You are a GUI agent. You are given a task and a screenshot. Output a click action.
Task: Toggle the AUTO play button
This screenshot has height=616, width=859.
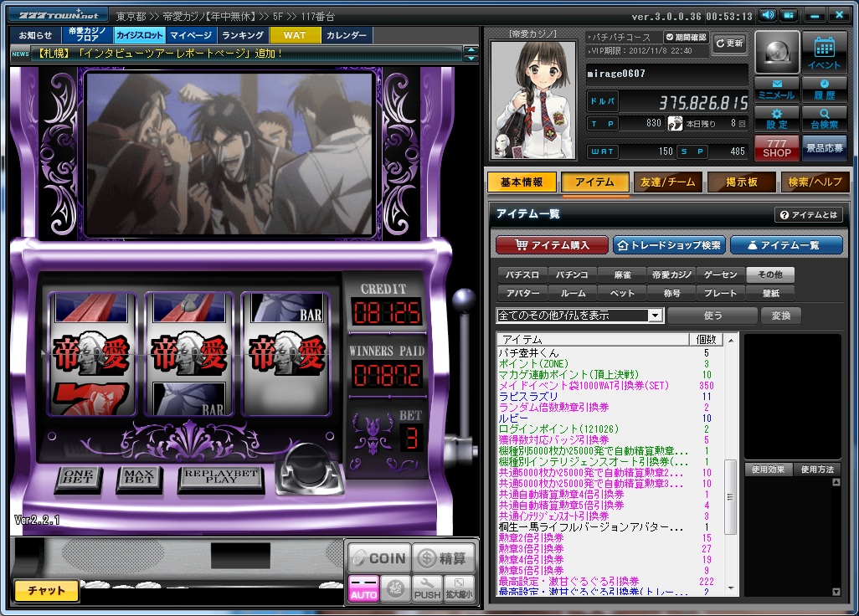pyautogui.click(x=363, y=589)
